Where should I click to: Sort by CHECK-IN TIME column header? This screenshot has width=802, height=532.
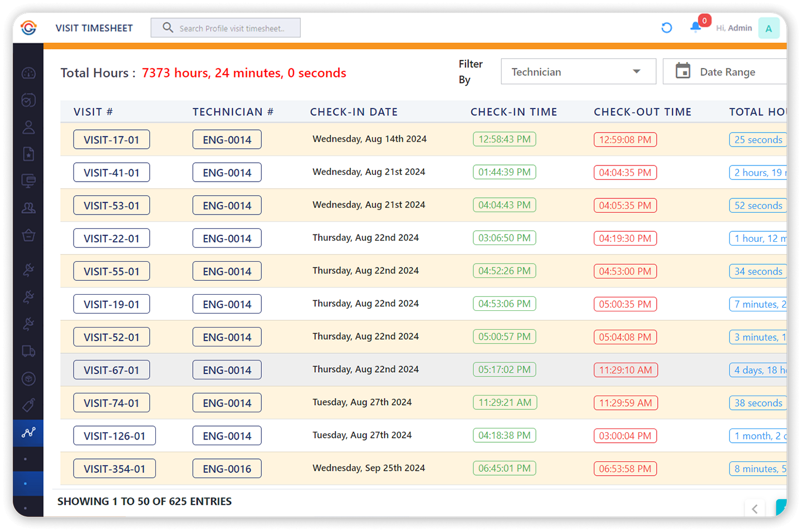(x=514, y=112)
